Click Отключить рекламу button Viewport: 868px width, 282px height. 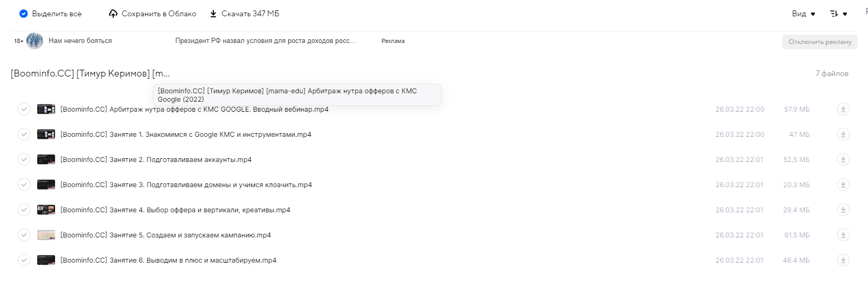point(820,42)
